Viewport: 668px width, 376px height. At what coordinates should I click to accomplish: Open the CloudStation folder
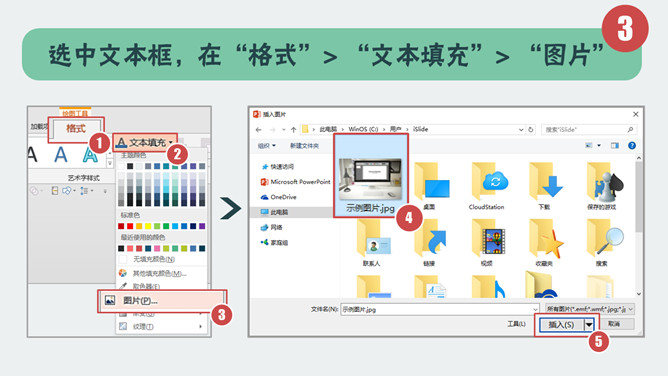[x=486, y=187]
